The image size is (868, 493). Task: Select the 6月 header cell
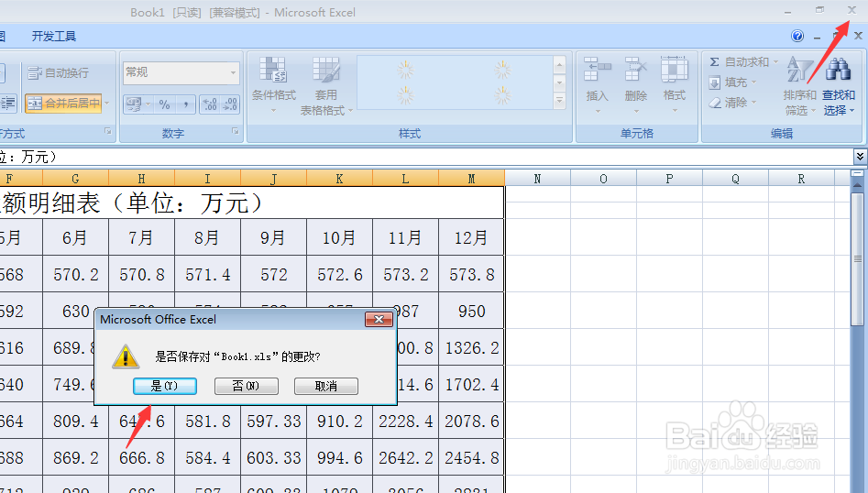coord(75,237)
